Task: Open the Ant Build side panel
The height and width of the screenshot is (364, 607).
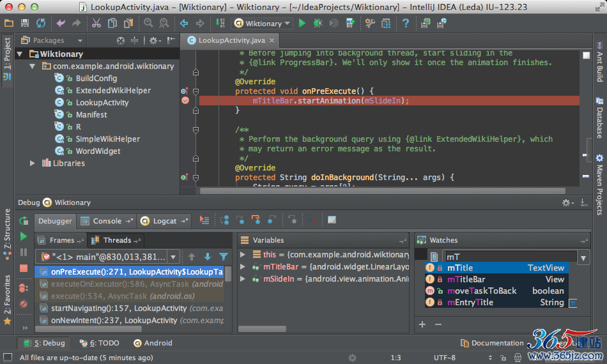Action: (599, 61)
